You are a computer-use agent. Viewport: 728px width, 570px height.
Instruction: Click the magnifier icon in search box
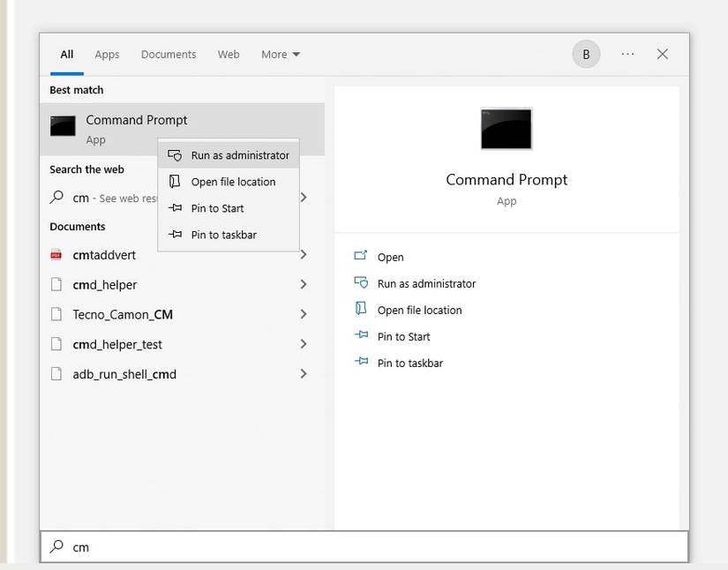pyautogui.click(x=56, y=546)
